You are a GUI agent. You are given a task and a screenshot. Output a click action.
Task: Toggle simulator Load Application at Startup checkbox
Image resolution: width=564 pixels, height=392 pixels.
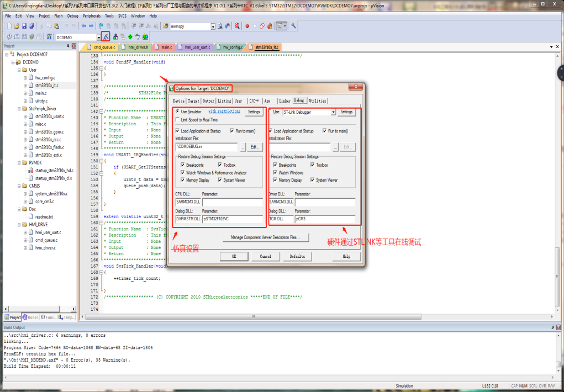click(x=177, y=131)
